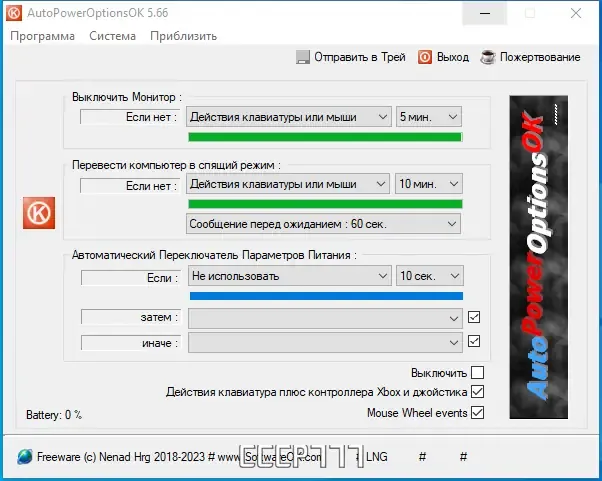Expand the empty иначе power plan dropdown
The height and width of the screenshot is (481, 602).
[325, 342]
